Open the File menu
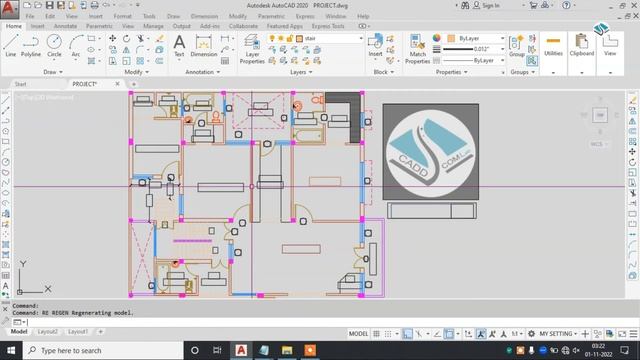 coord(30,16)
